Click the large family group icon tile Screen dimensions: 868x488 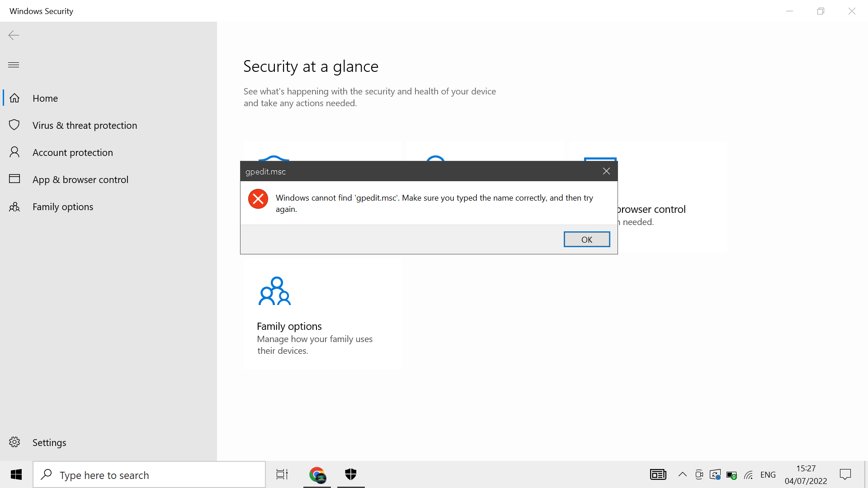tap(274, 291)
